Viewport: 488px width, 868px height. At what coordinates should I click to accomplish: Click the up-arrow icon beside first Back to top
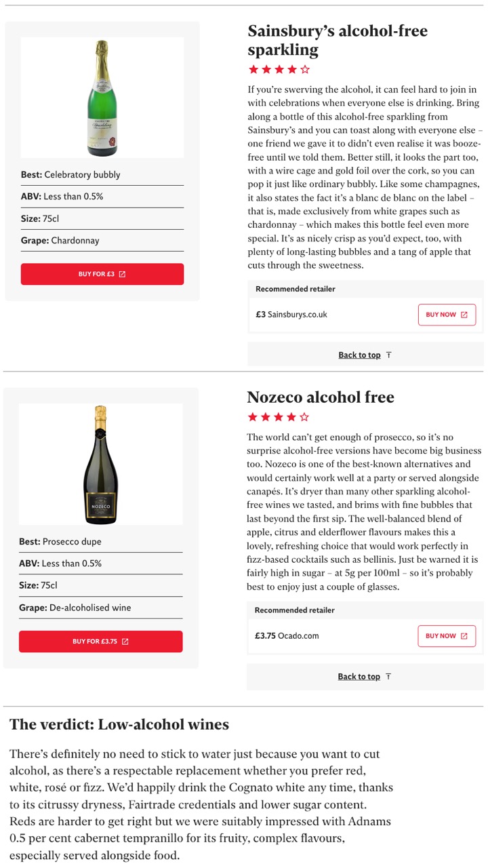click(388, 355)
